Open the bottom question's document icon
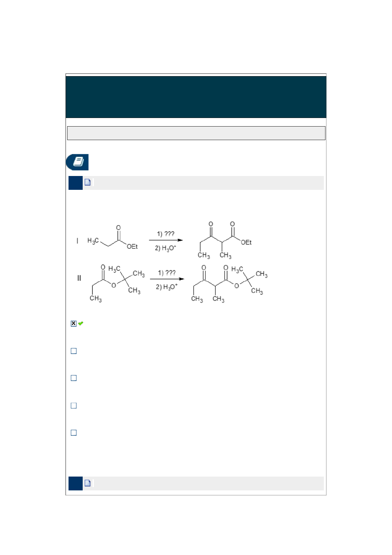The width and height of the screenshot is (392, 555). (88, 483)
